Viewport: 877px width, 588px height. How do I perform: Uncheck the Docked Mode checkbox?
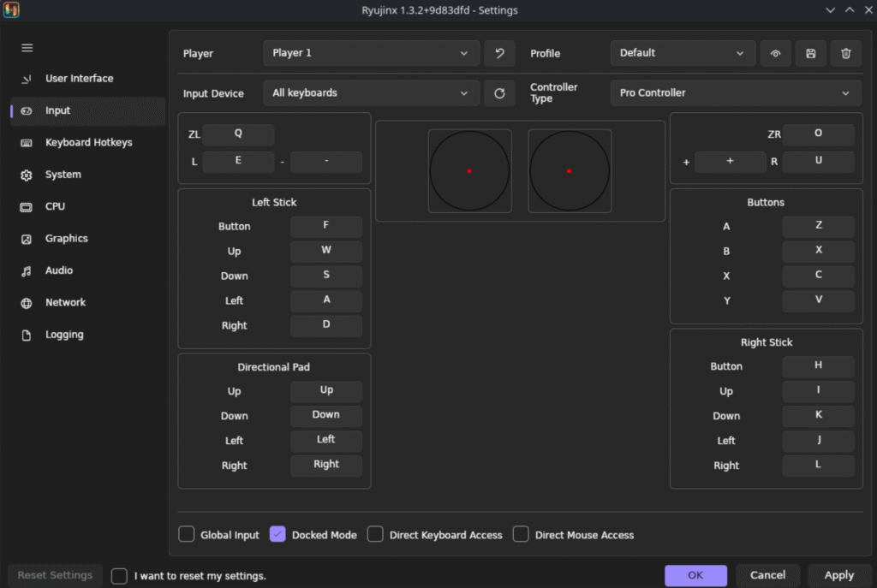(x=277, y=534)
